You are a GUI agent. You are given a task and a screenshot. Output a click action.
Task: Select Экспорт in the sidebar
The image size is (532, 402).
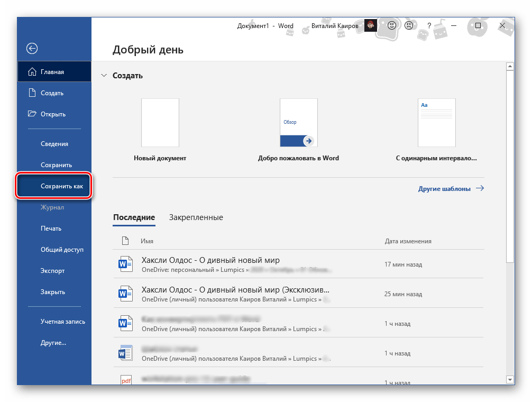click(54, 271)
